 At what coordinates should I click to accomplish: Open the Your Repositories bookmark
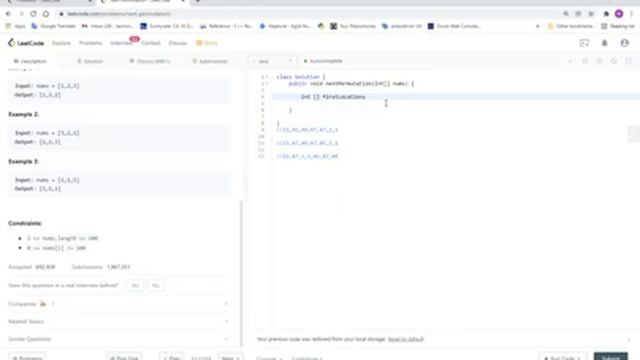353,26
